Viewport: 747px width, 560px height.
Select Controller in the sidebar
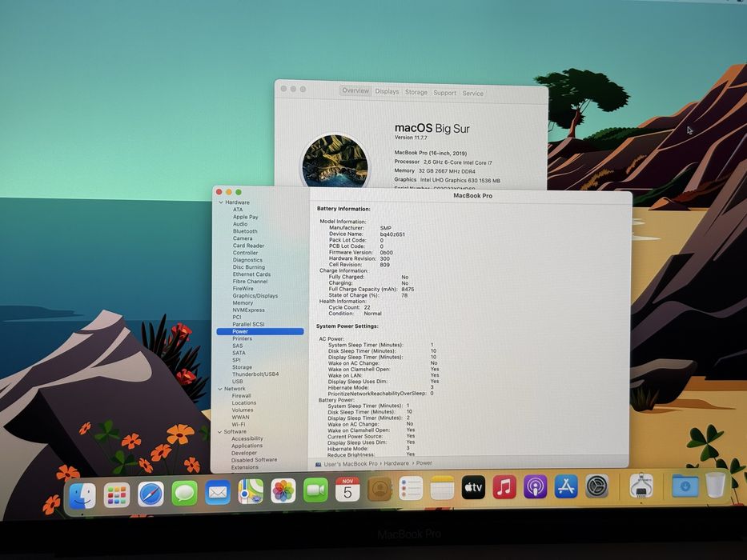[x=245, y=252]
